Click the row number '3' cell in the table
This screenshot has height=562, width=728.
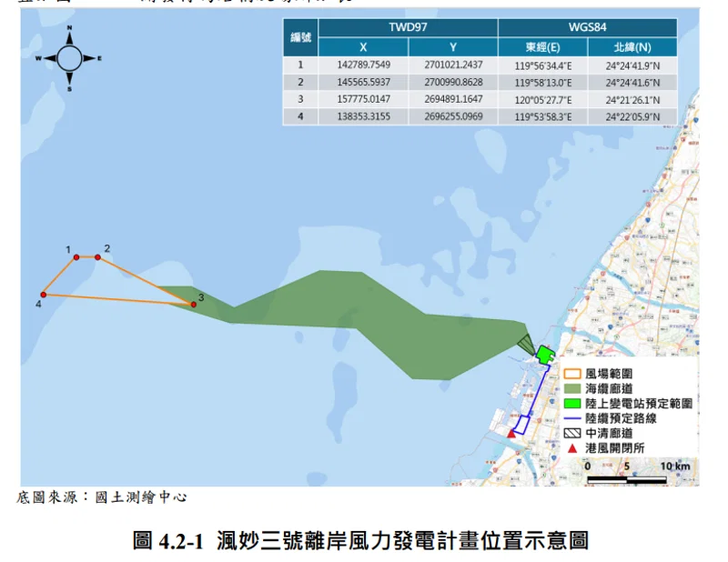click(300, 99)
